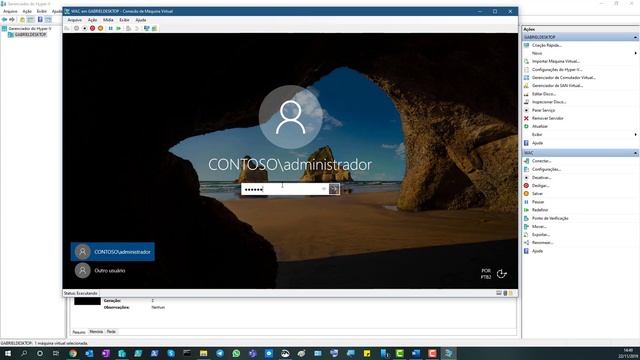This screenshot has height=360, width=640.
Task: Click Conectar under WAC actions
Action: click(541, 161)
